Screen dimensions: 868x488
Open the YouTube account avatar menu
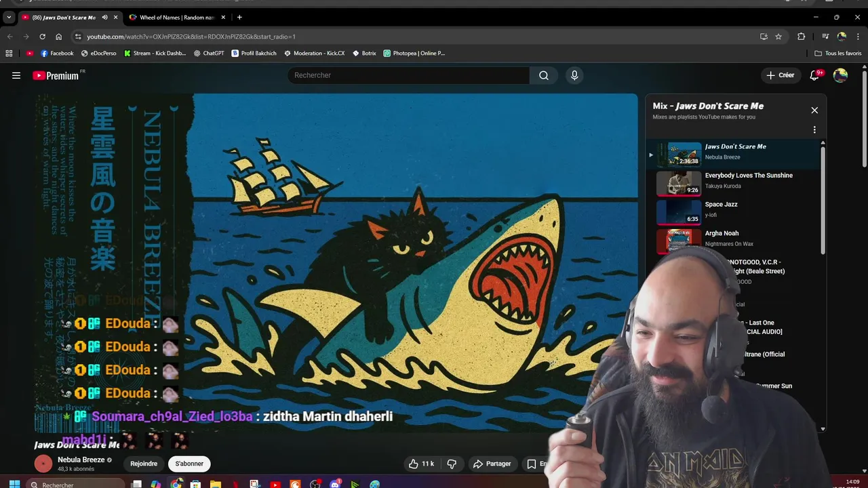pos(840,75)
